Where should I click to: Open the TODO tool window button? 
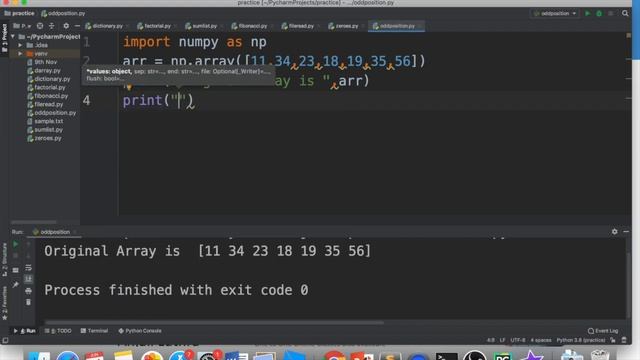pos(58,331)
